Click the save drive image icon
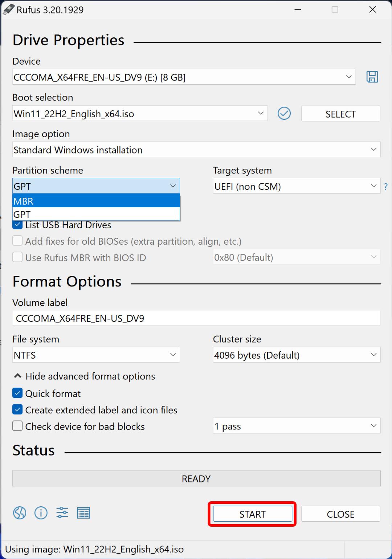392x559 pixels. (x=372, y=77)
